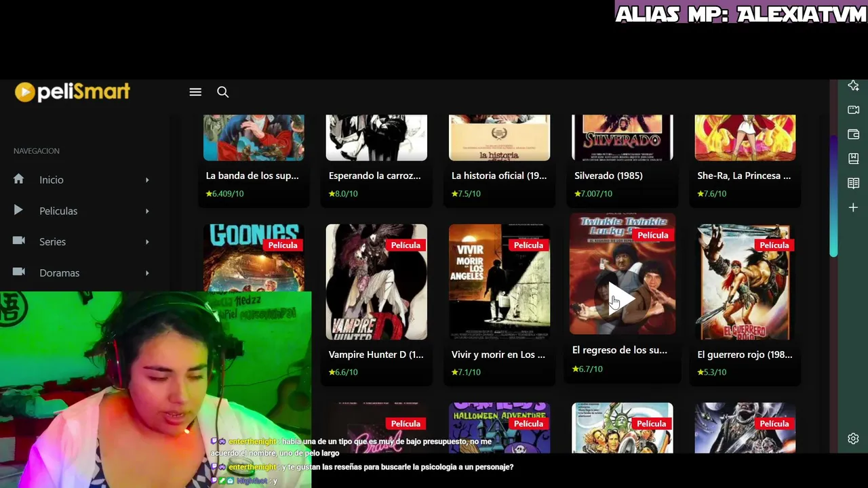868x488 pixels.
Task: Open She-Ra, La Princesa title link
Action: [x=744, y=176]
